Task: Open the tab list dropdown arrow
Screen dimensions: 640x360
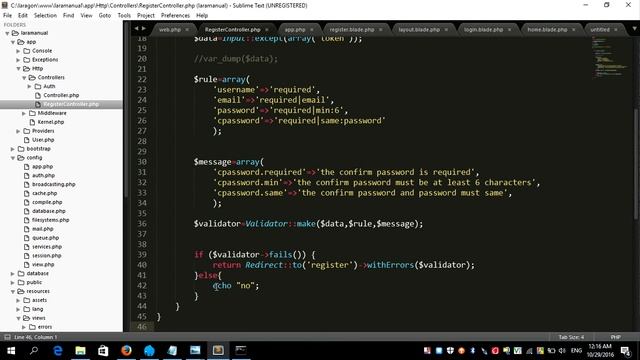Action: [x=634, y=29]
